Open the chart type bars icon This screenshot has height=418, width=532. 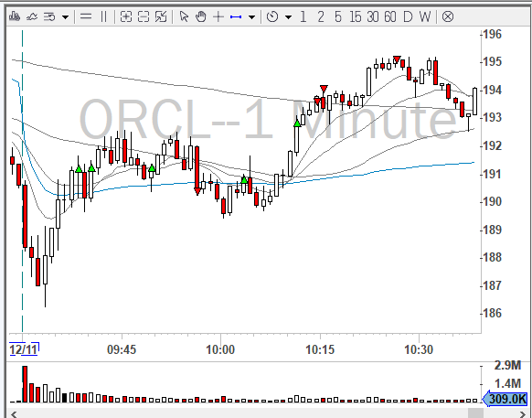15,16
